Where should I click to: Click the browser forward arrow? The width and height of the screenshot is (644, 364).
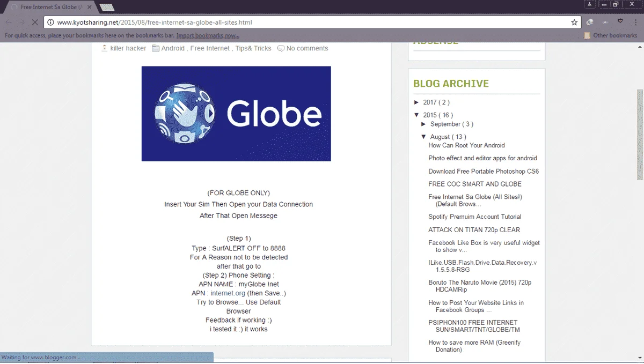click(x=21, y=23)
